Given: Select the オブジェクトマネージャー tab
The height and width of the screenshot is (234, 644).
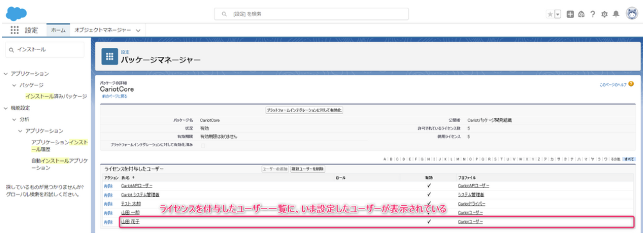Looking at the screenshot, I should tap(103, 30).
